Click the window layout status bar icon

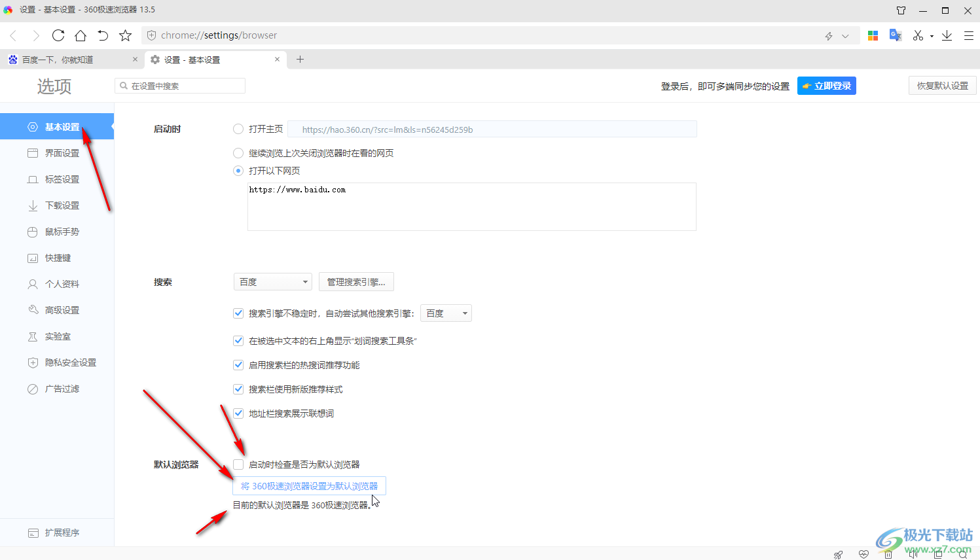pyautogui.click(x=938, y=554)
